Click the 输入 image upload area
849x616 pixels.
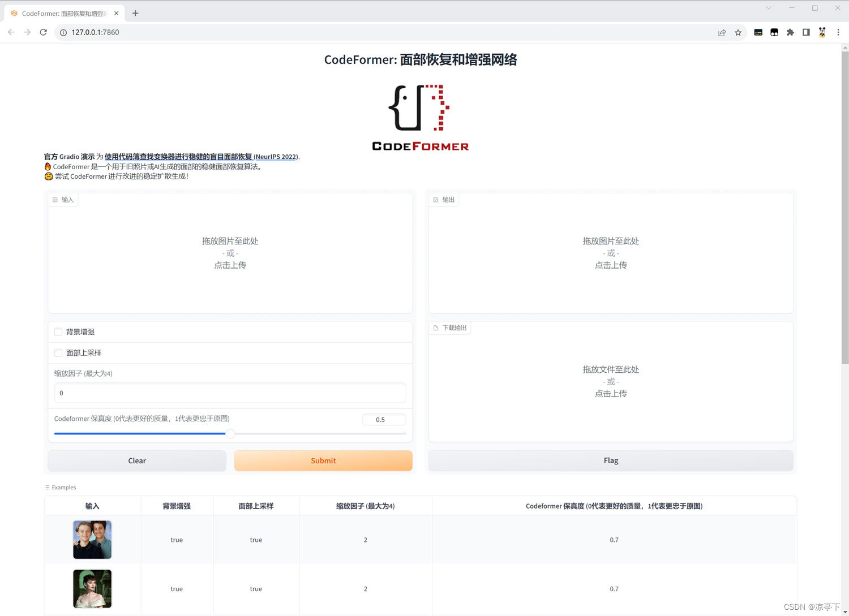(x=230, y=253)
